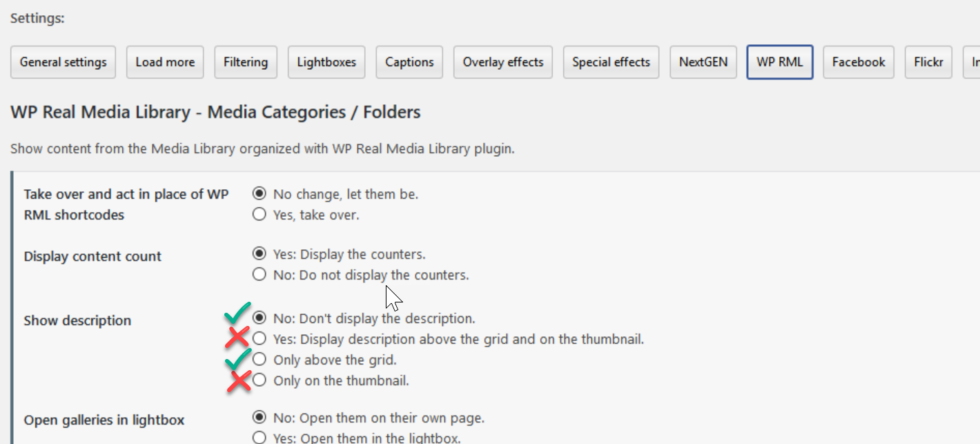Pick 'No: Don't display the description'
The width and height of the screenshot is (980, 444).
pyautogui.click(x=259, y=318)
